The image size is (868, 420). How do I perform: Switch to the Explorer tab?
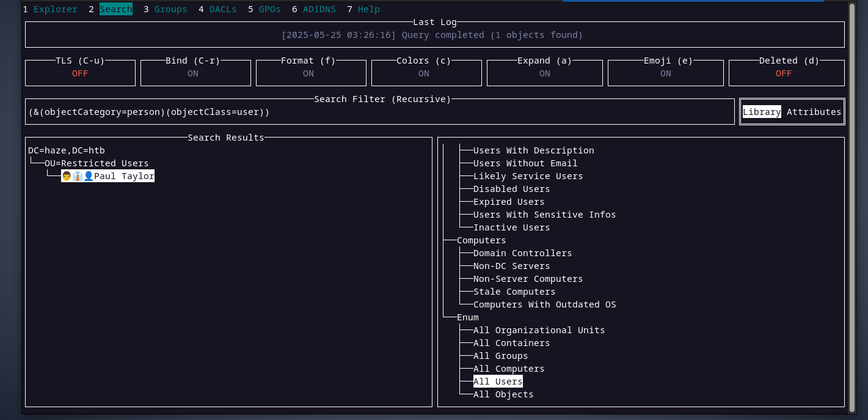click(x=55, y=9)
